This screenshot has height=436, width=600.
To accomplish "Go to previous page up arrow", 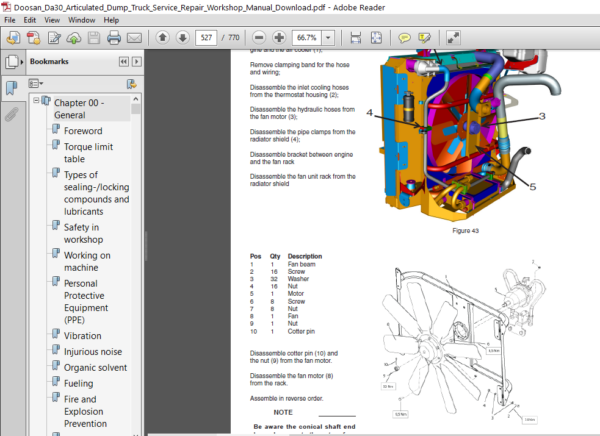I will [x=163, y=38].
